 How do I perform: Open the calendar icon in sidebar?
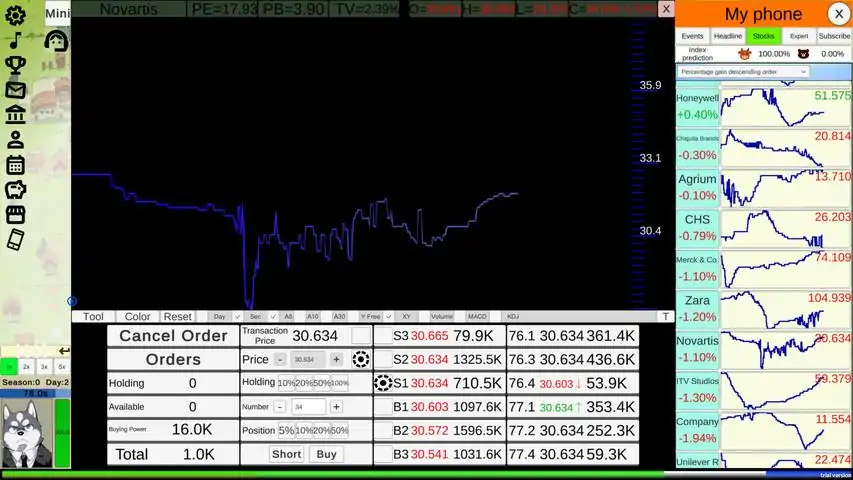(15, 165)
